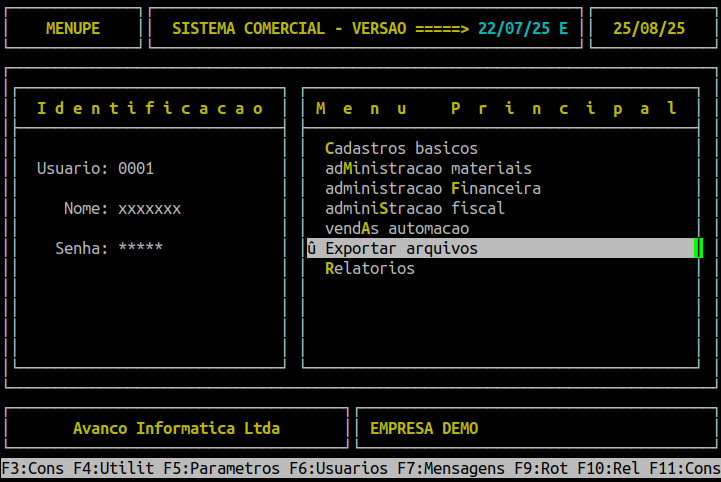Click the Nome field showing xxxxxxx
This screenshot has height=482, width=721.
pos(149,209)
